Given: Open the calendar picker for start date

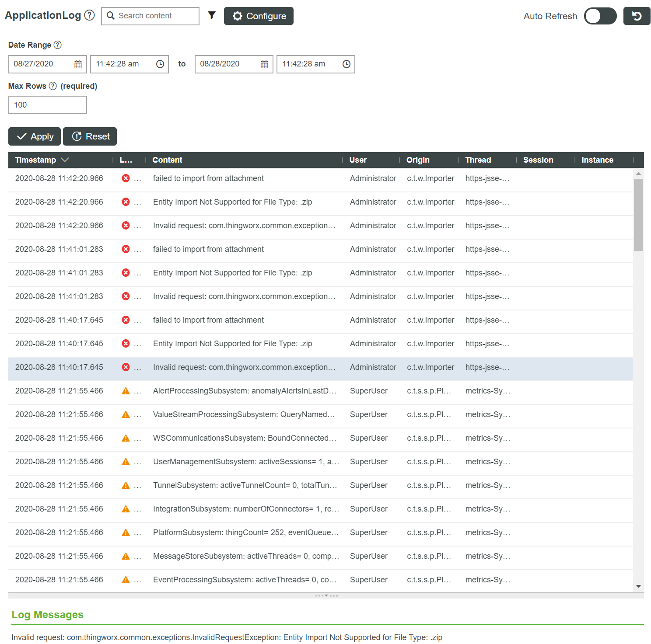Looking at the screenshot, I should (77, 64).
